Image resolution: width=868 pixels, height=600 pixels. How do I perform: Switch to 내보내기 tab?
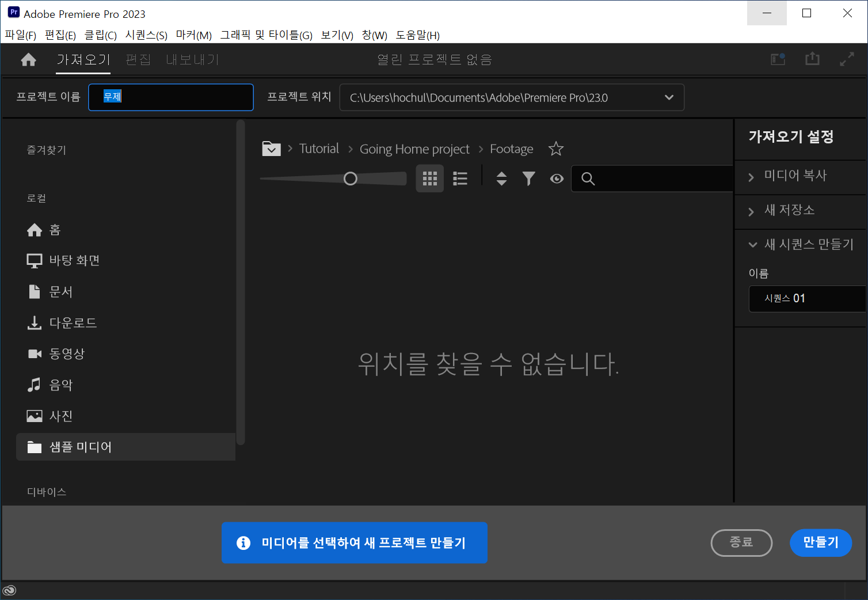point(192,60)
